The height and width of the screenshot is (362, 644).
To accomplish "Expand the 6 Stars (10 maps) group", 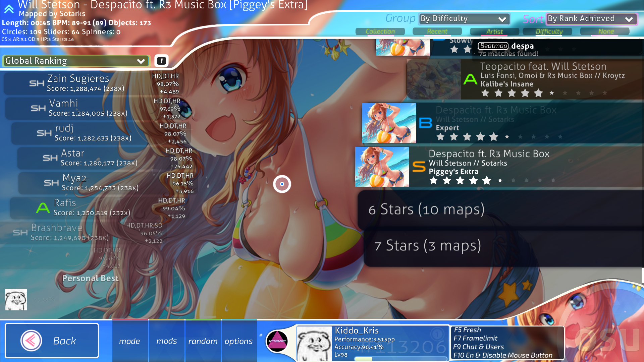I will click(501, 210).
